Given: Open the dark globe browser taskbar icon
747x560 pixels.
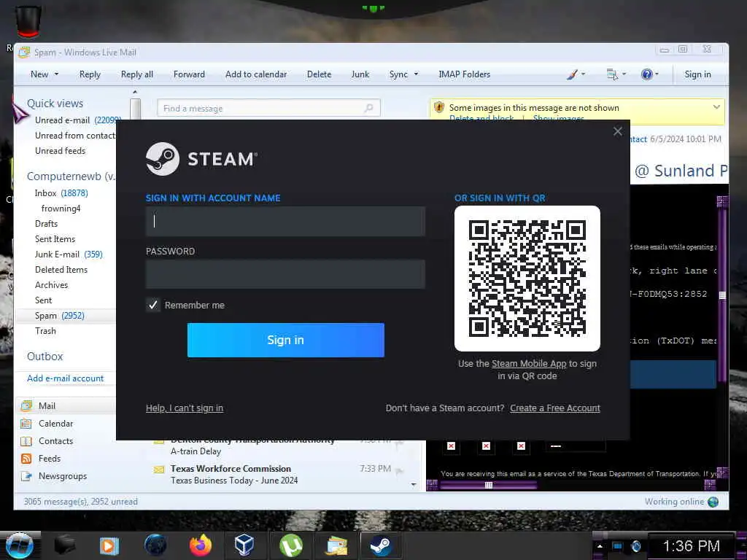Looking at the screenshot, I should (155, 545).
